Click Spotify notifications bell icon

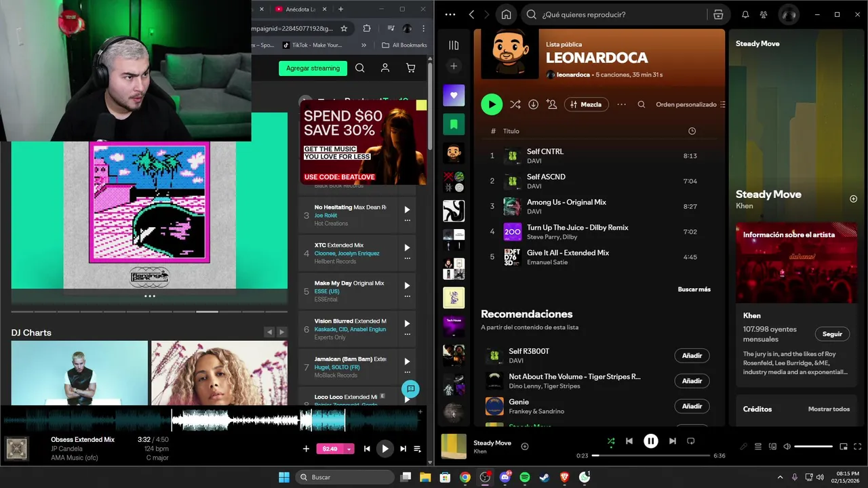745,14
